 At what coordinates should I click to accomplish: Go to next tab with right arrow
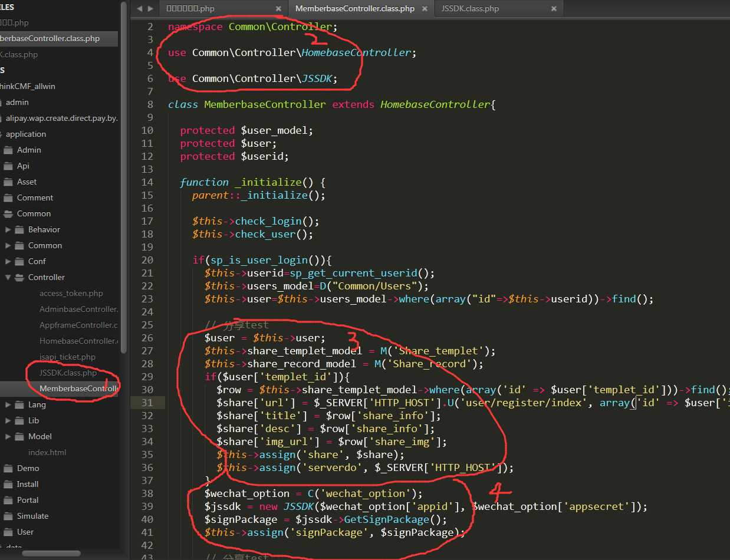click(150, 9)
